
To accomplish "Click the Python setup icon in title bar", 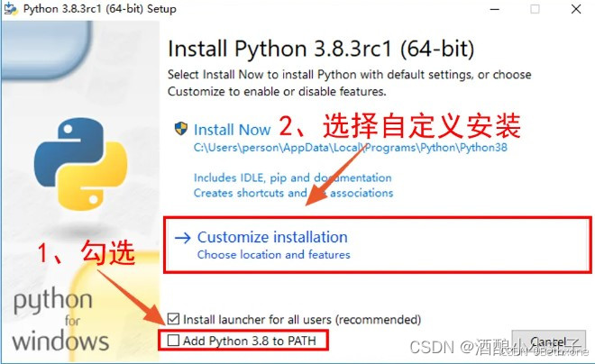I will pos(10,9).
